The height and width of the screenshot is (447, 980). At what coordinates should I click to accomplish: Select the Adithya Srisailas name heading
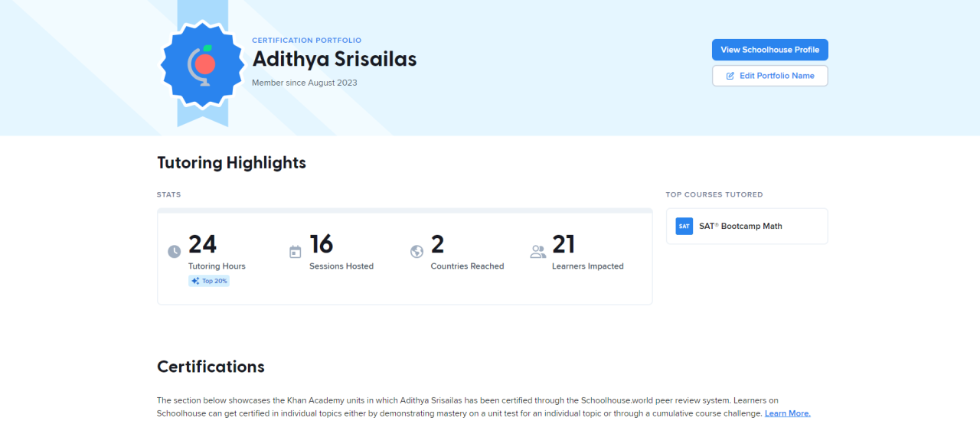point(335,59)
